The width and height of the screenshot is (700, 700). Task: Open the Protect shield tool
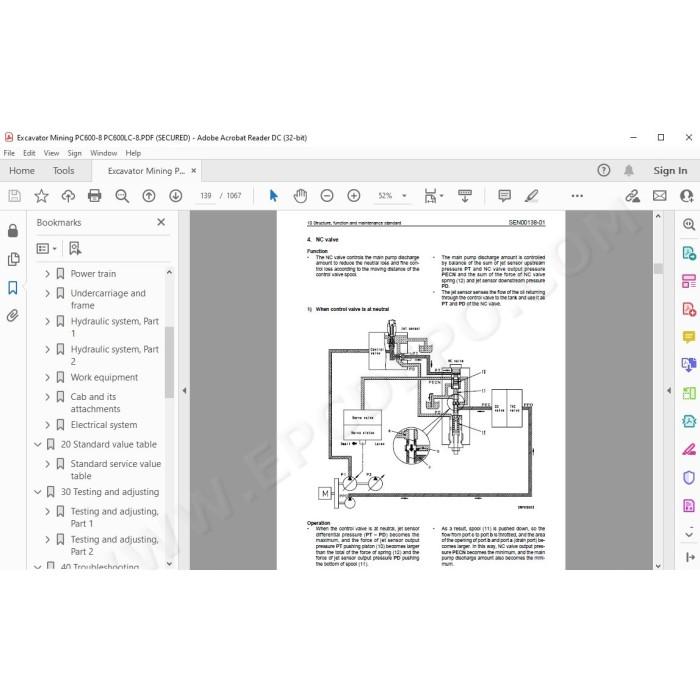click(689, 477)
